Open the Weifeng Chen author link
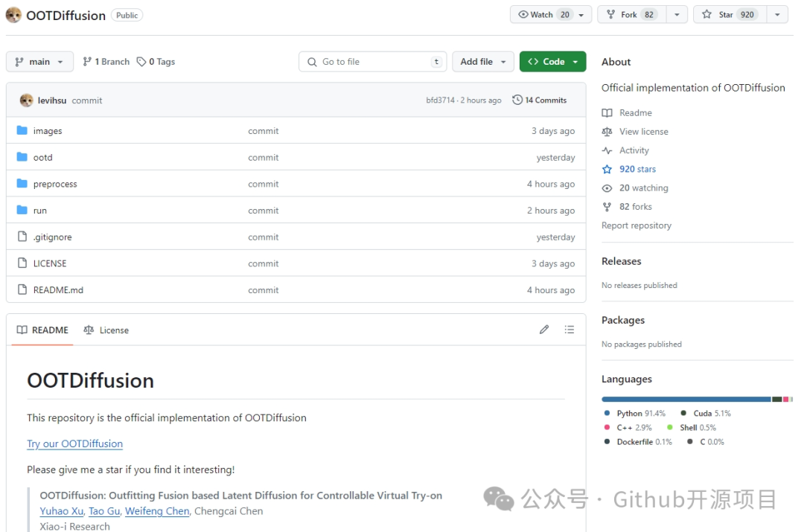The height and width of the screenshot is (532, 804). (157, 511)
